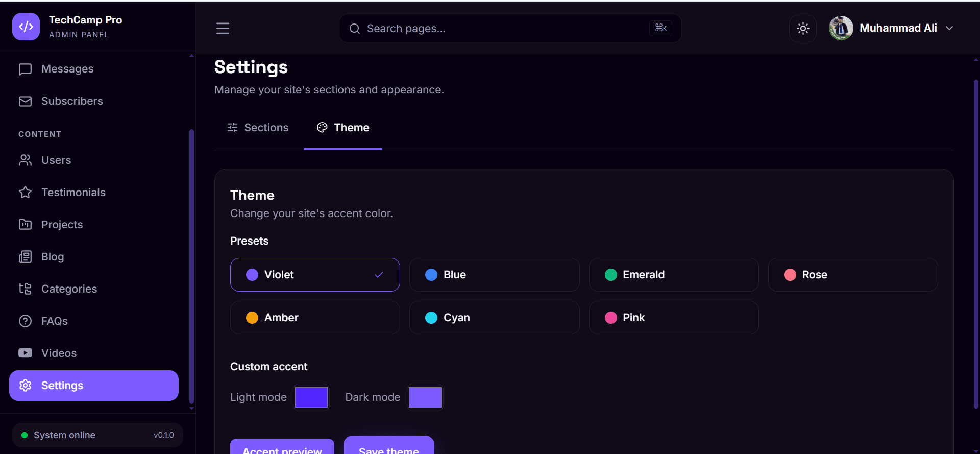980x454 pixels.
Task: Open Subscribers in the sidebar
Action: tap(94, 101)
